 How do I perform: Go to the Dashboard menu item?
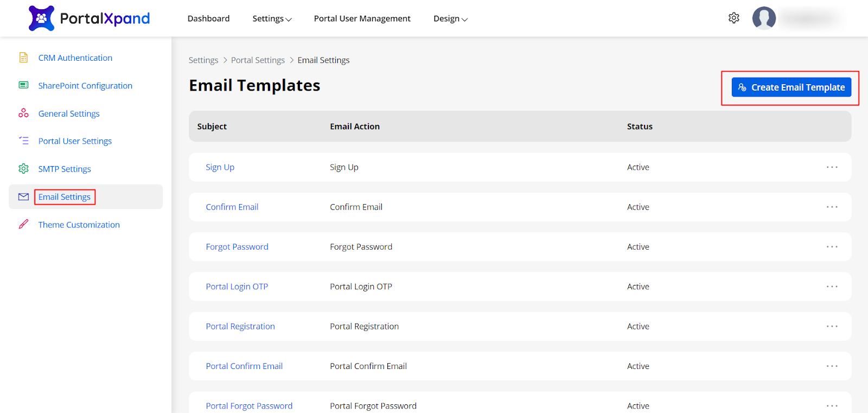(x=208, y=18)
